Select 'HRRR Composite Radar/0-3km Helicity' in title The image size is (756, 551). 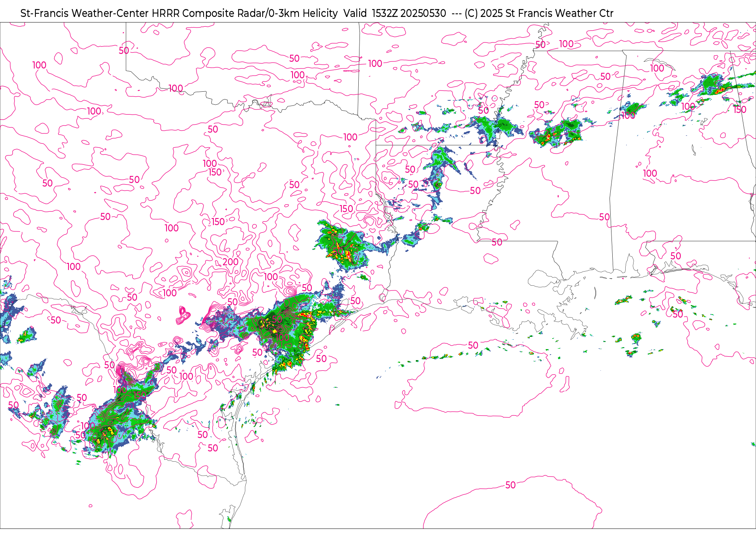click(245, 13)
